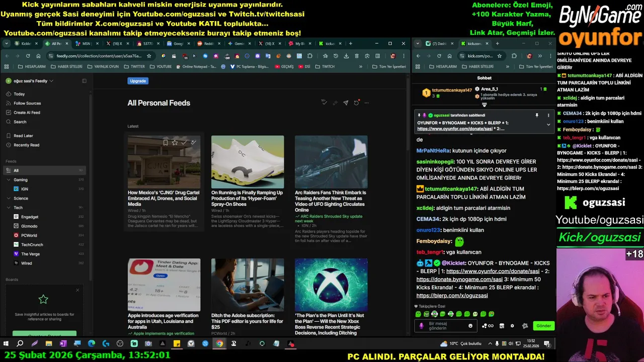Collapse the leaderboard handle below Area_5_1
Screen dimensions: 644x362
(x=485, y=105)
